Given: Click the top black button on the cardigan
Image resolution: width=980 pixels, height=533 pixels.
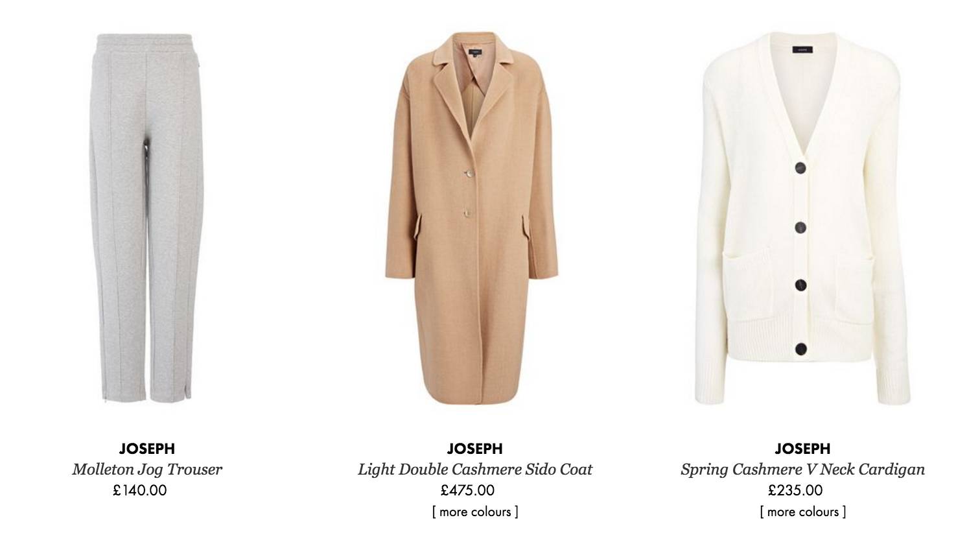Looking at the screenshot, I should 801,170.
